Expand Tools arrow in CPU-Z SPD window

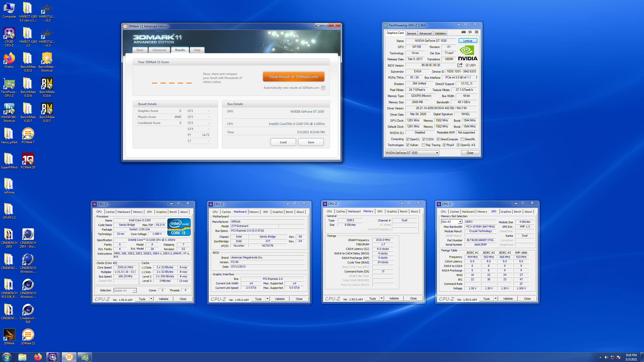click(x=496, y=299)
